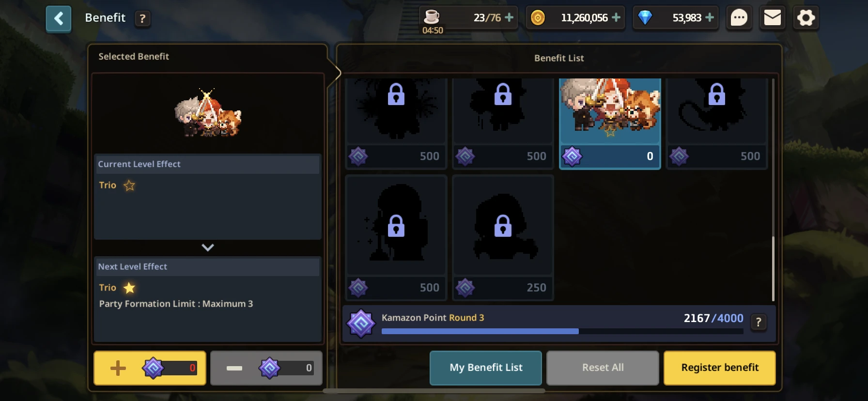Select the locked cat-tail silhouette benefit
868x401 pixels.
point(717,123)
